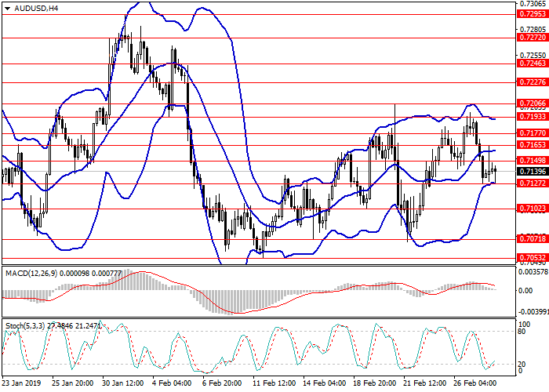Click the 0.72066 price level label
This screenshot has height=392, width=549.
530,103
